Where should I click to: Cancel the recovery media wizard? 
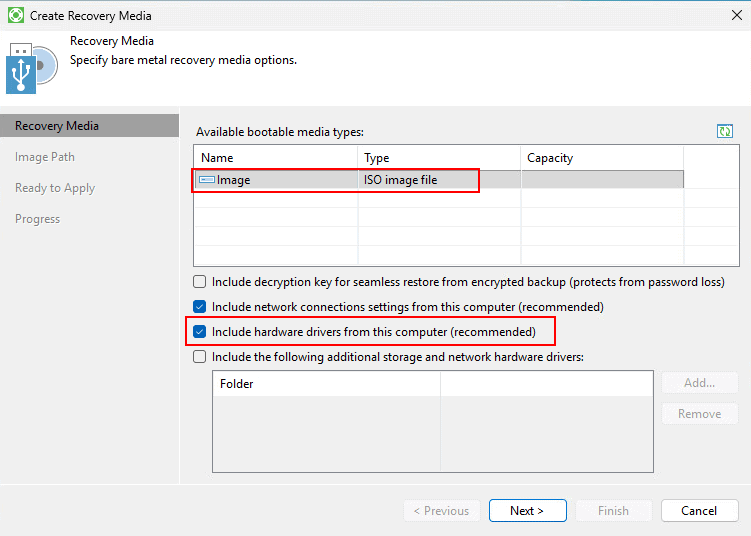pyautogui.click(x=699, y=511)
